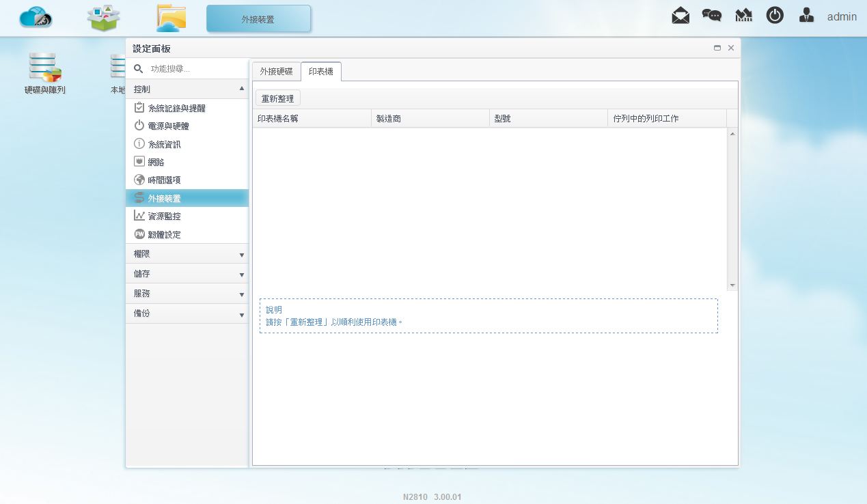
Task: Open the resource monitor chart icon
Action: (744, 16)
